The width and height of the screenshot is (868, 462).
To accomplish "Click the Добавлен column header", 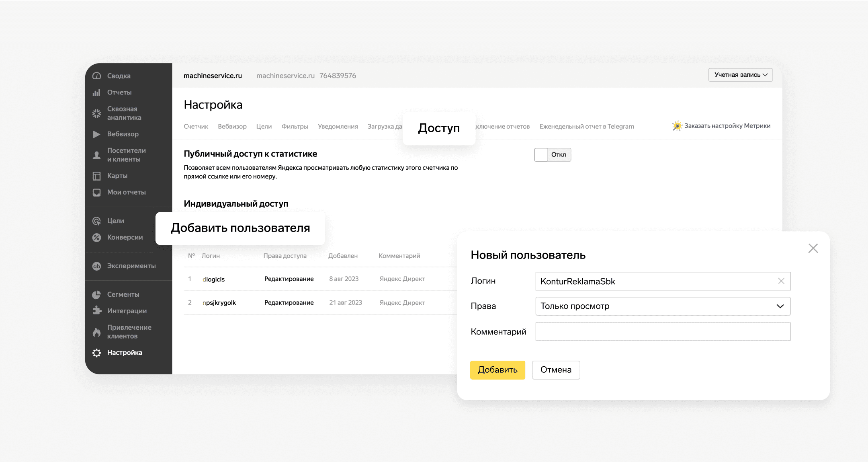I will [343, 256].
